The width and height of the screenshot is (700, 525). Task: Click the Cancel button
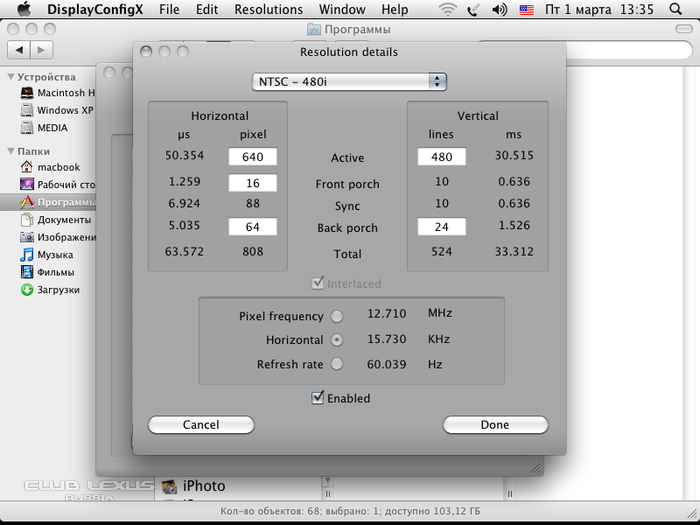point(201,425)
